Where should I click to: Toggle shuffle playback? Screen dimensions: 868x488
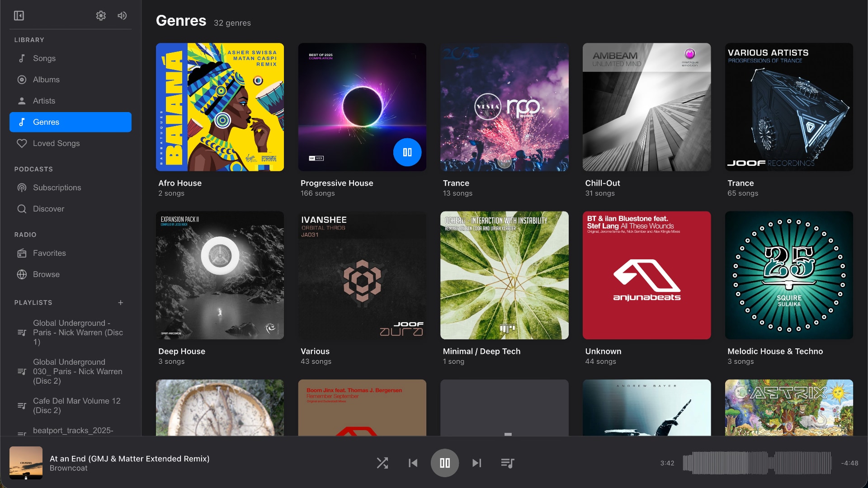[x=382, y=463]
